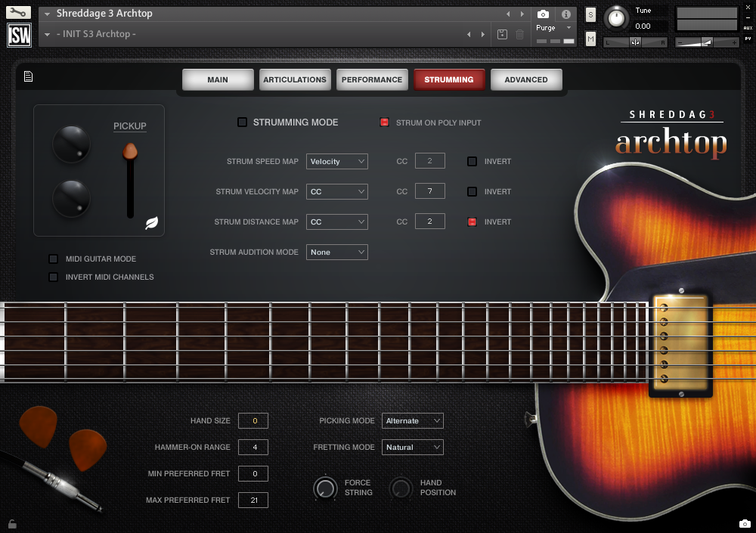Change PICKING MODE from Alternate
Viewport: 756px width, 533px height.
pos(412,420)
